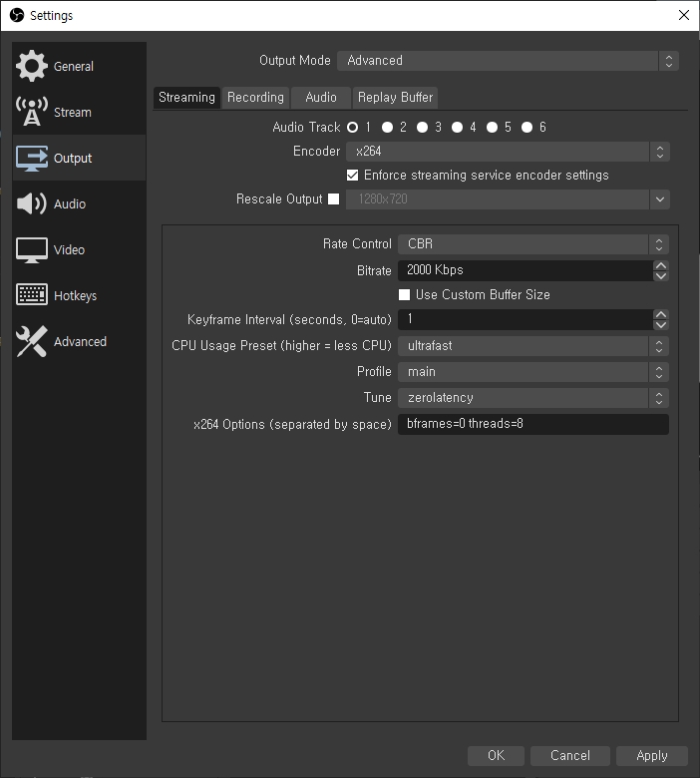Open General settings via gear icon
This screenshot has height=778, width=700.
point(32,67)
